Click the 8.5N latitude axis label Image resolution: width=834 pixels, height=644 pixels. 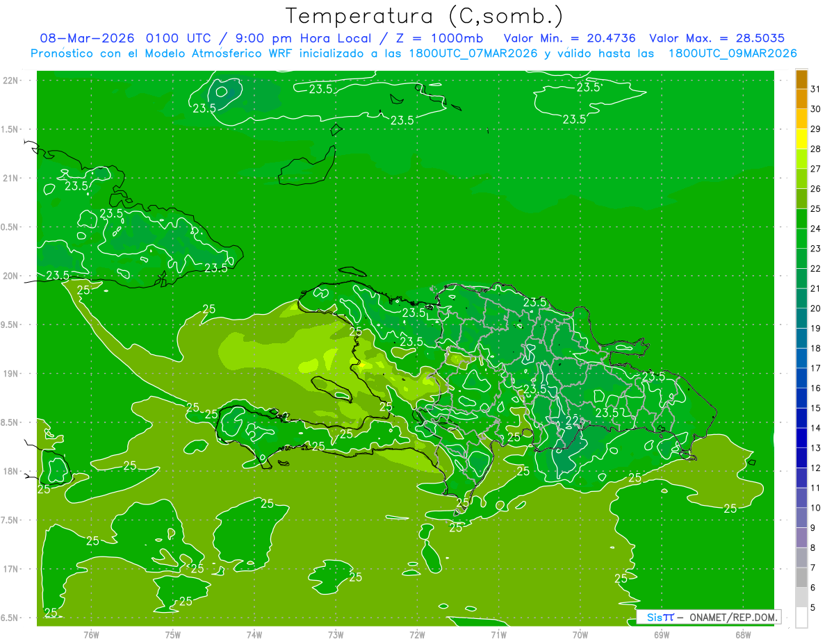pyautogui.click(x=10, y=422)
